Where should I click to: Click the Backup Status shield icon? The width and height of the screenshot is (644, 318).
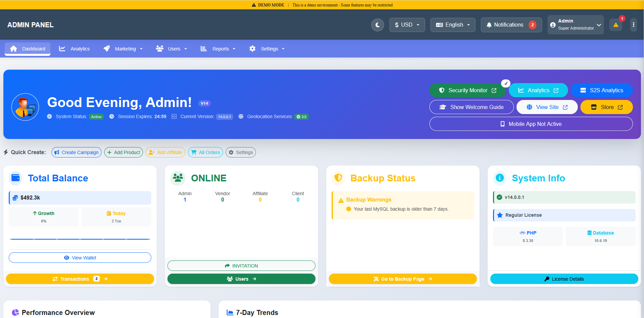pyautogui.click(x=338, y=178)
